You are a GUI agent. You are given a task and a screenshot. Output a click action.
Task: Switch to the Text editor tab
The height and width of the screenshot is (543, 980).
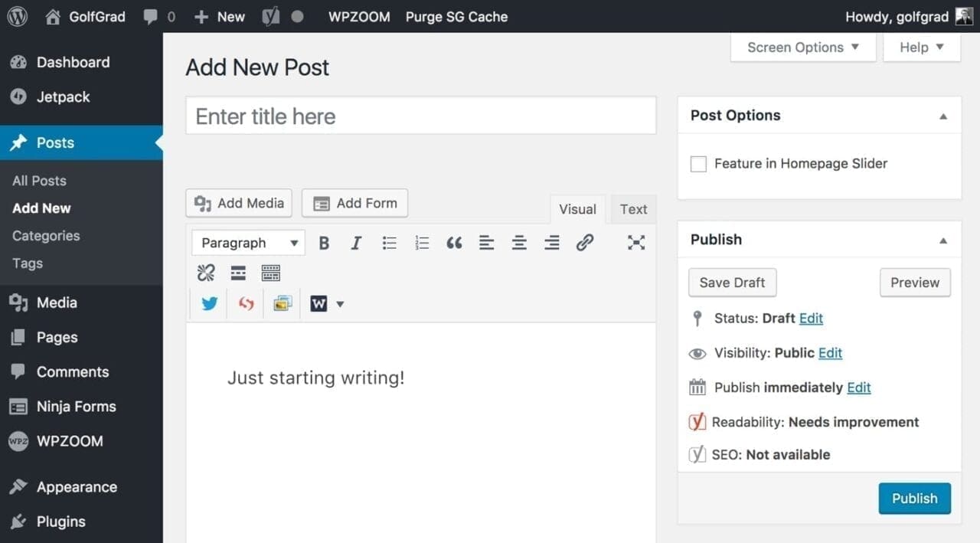[x=632, y=208]
